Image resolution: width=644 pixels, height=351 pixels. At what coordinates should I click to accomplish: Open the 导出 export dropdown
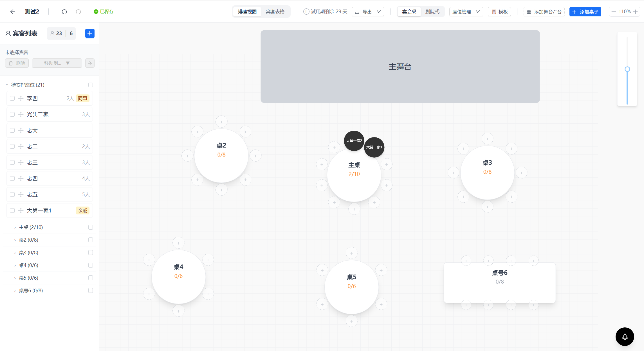[x=368, y=12]
